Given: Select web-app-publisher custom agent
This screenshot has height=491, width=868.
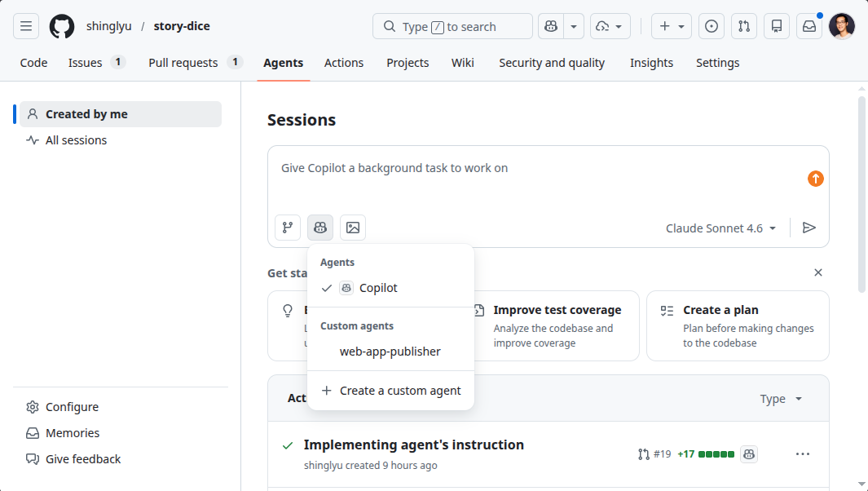Looking at the screenshot, I should pos(391,352).
